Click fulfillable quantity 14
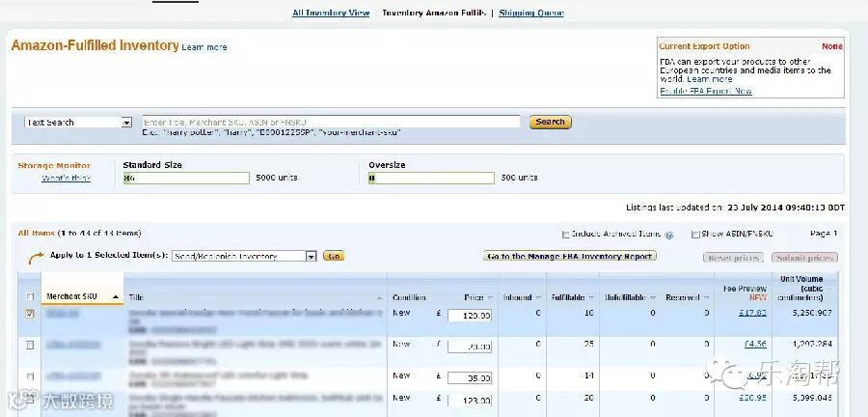 click(588, 375)
